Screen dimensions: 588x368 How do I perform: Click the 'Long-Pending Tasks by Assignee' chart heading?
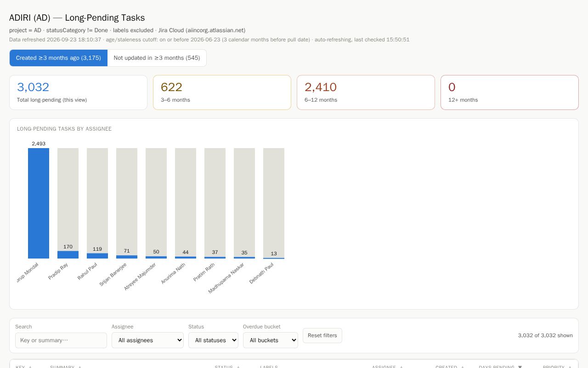(64, 129)
